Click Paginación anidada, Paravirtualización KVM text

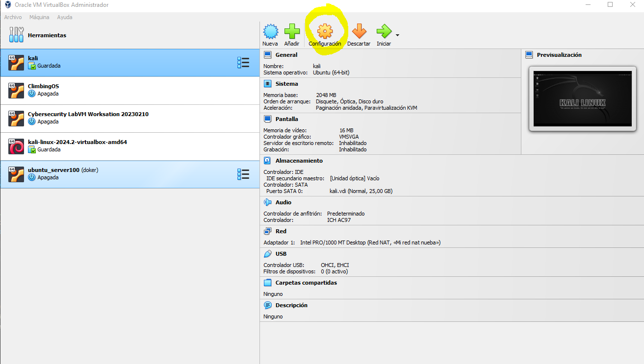(x=366, y=108)
